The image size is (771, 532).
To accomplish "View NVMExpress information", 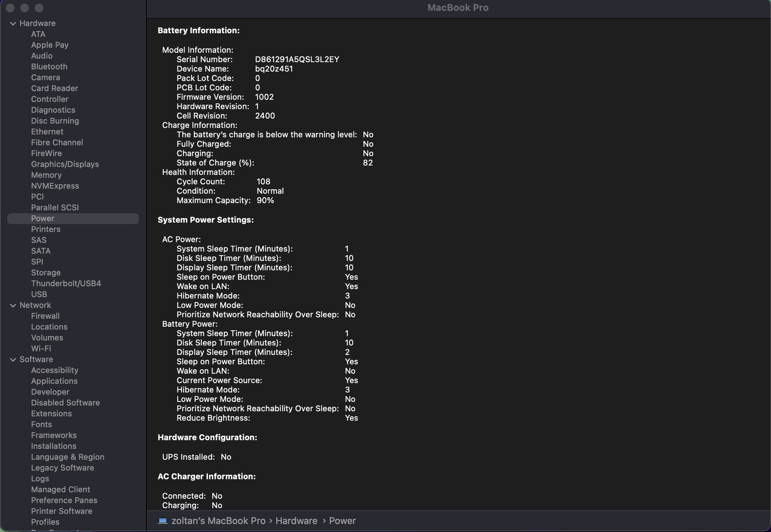I will pos(55,186).
